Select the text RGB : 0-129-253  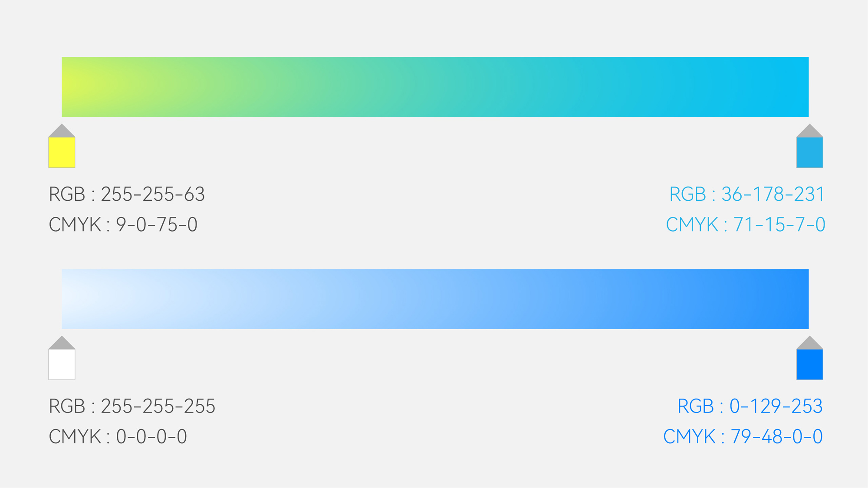pos(750,406)
